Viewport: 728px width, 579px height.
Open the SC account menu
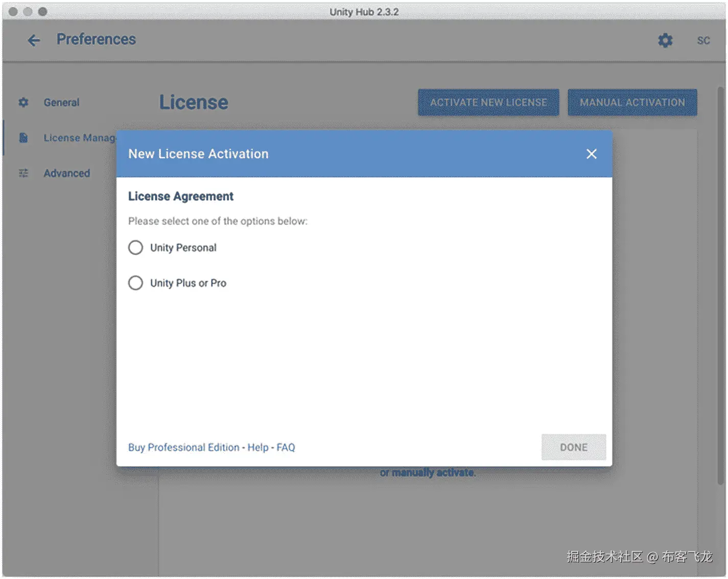pyautogui.click(x=703, y=40)
